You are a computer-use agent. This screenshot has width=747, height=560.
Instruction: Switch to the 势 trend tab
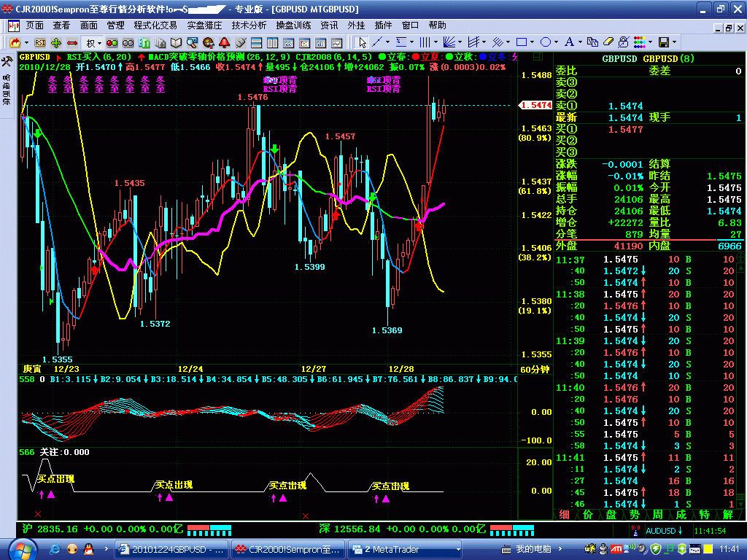point(635,515)
